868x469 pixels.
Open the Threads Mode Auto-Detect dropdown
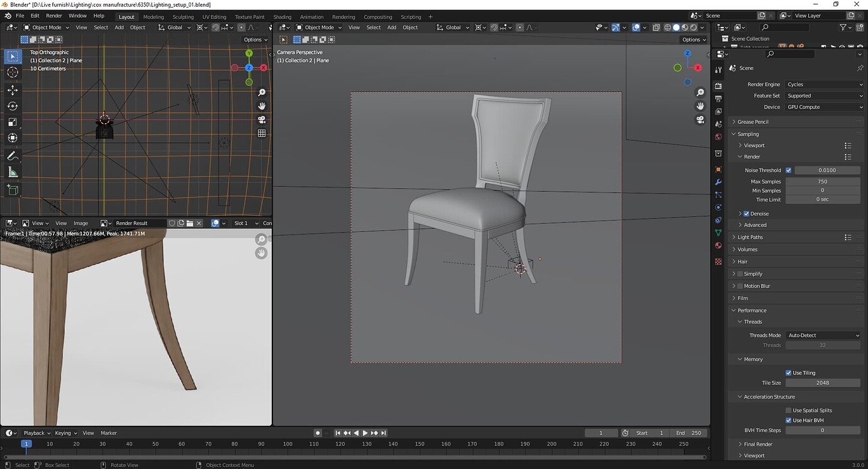pyautogui.click(x=824, y=335)
